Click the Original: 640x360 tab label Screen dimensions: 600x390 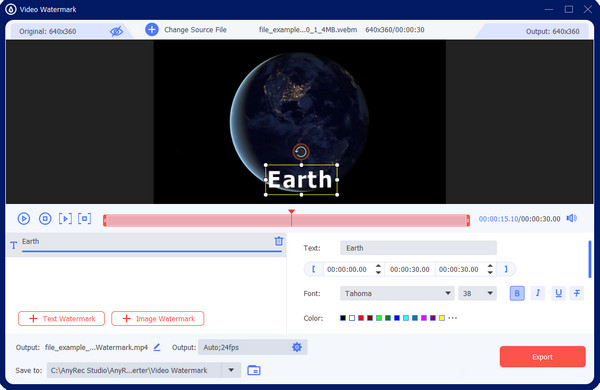tap(47, 31)
